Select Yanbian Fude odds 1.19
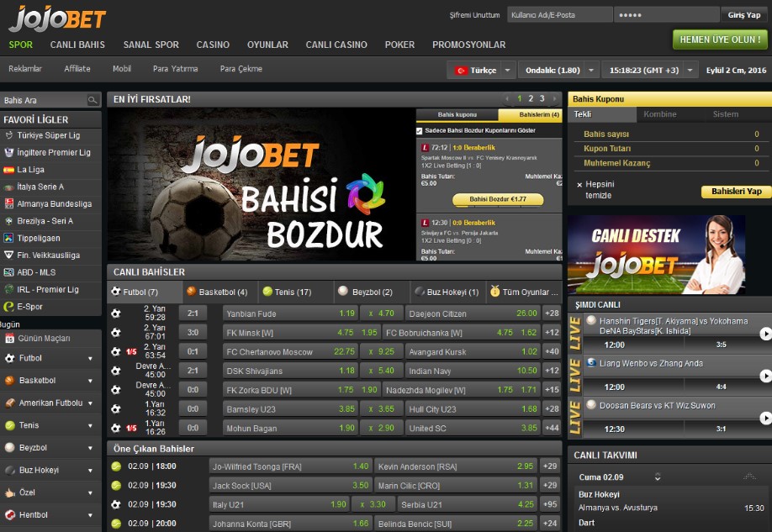The height and width of the screenshot is (532, 772). 346,313
